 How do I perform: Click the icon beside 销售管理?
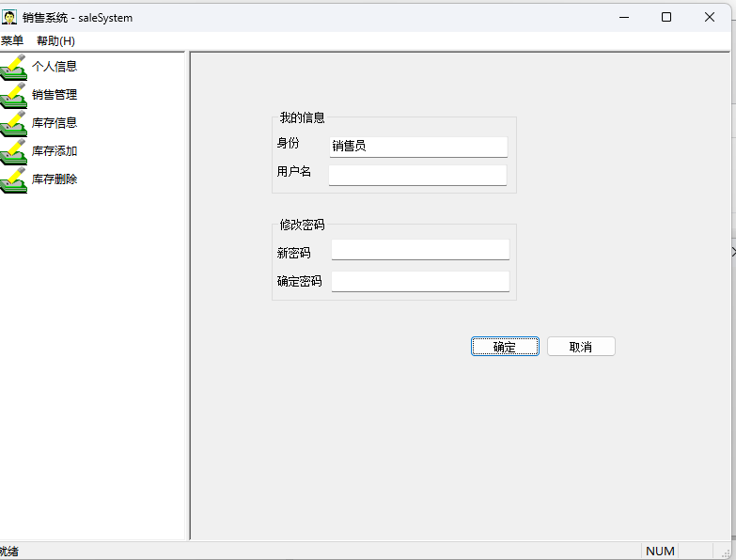(x=13, y=95)
